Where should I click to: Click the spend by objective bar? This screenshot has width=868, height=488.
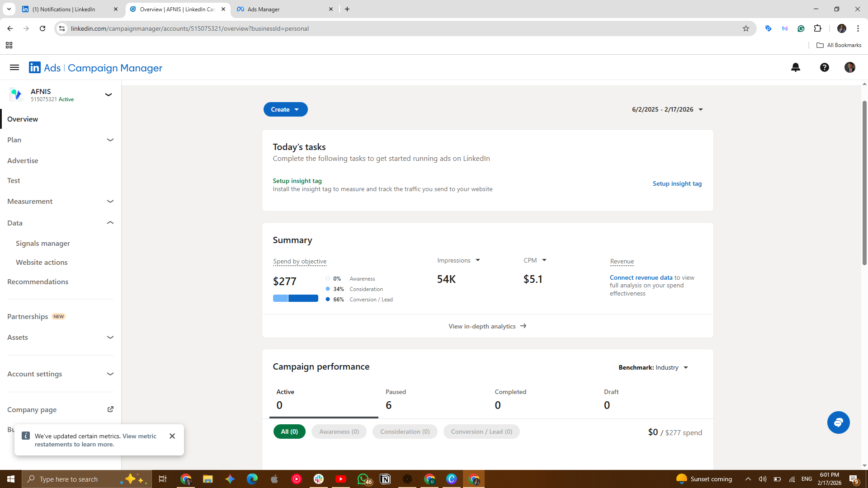point(296,298)
